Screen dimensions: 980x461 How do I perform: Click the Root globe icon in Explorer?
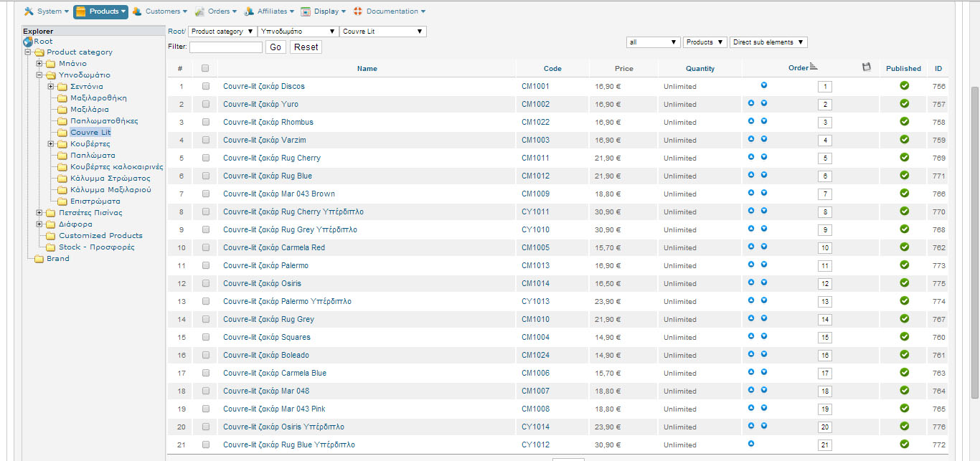[28, 41]
